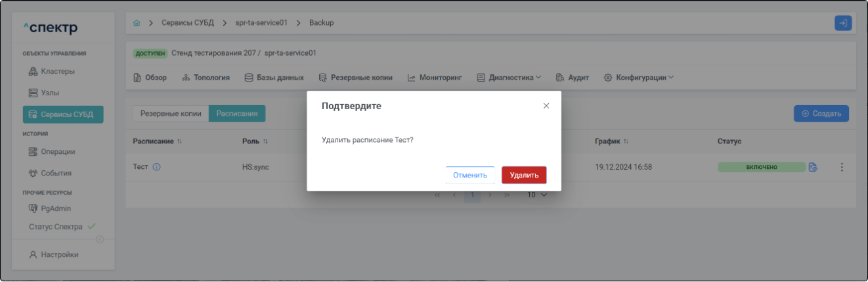Close the Подтвердите dialog with X
Viewport: 868px width, 282px height.
pos(546,106)
